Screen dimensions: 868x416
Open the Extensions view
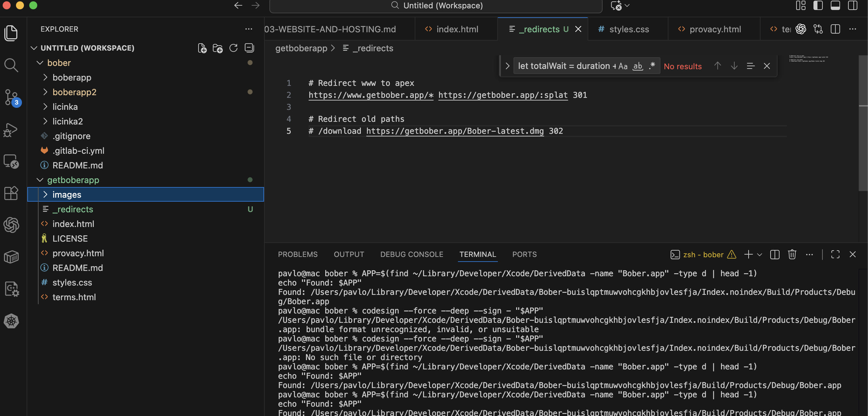click(11, 193)
